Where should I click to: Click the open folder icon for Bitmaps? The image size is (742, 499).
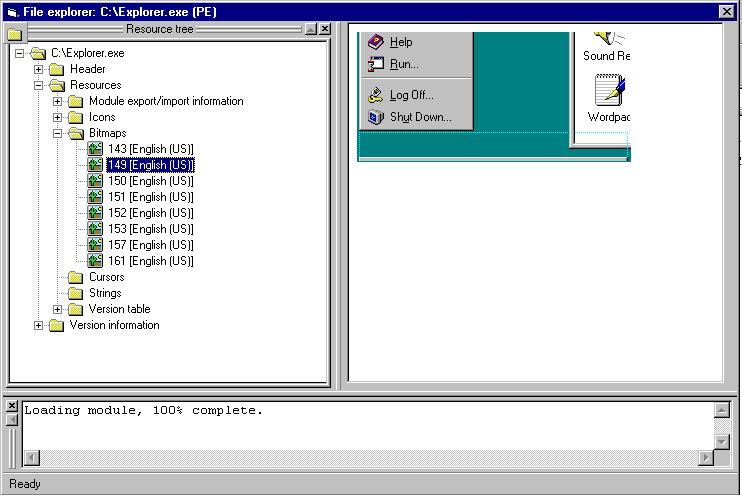pos(76,133)
